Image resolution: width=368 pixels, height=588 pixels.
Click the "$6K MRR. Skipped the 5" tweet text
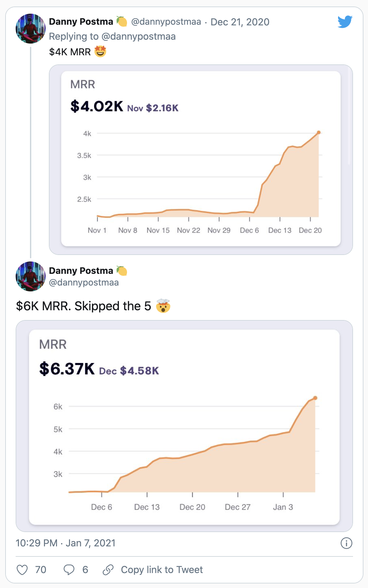[84, 306]
